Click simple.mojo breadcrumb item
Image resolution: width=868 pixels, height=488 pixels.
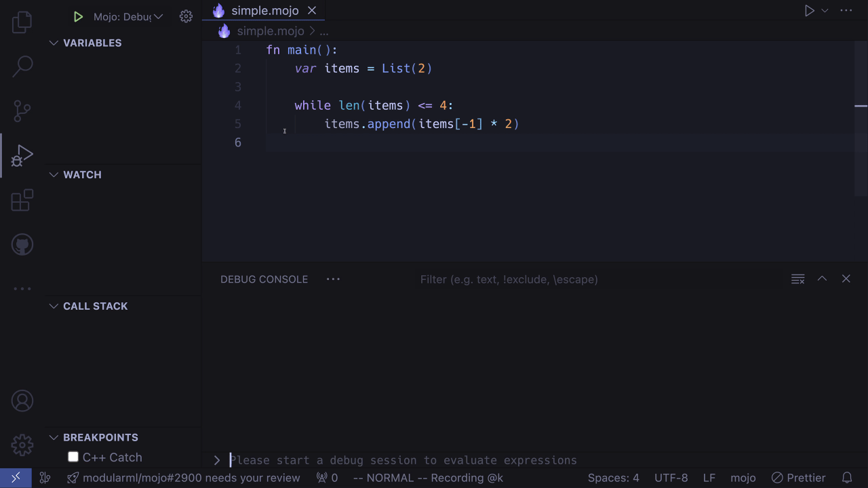(x=271, y=31)
